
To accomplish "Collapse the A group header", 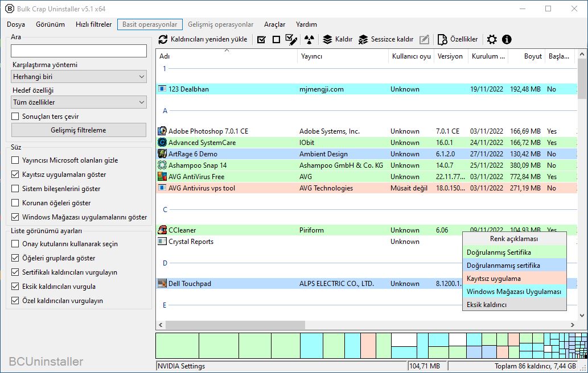I will (x=165, y=111).
